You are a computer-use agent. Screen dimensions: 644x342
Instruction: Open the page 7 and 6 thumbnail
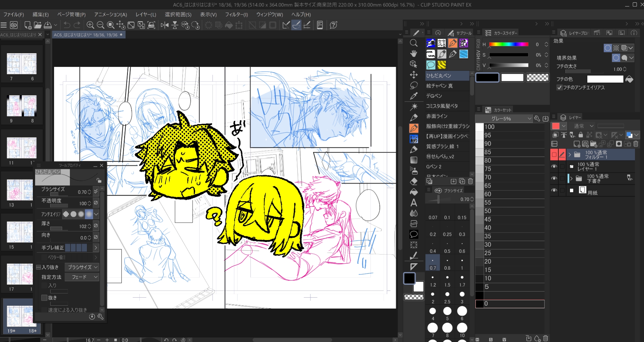tap(22, 64)
